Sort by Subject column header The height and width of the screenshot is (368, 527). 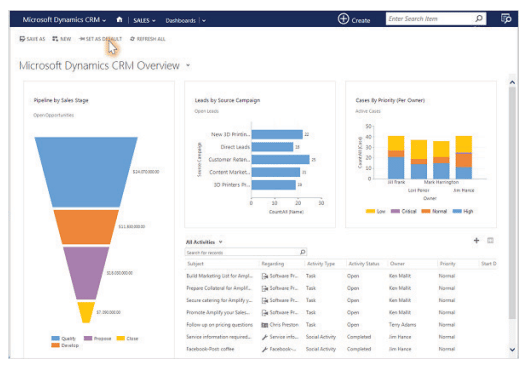195,264
